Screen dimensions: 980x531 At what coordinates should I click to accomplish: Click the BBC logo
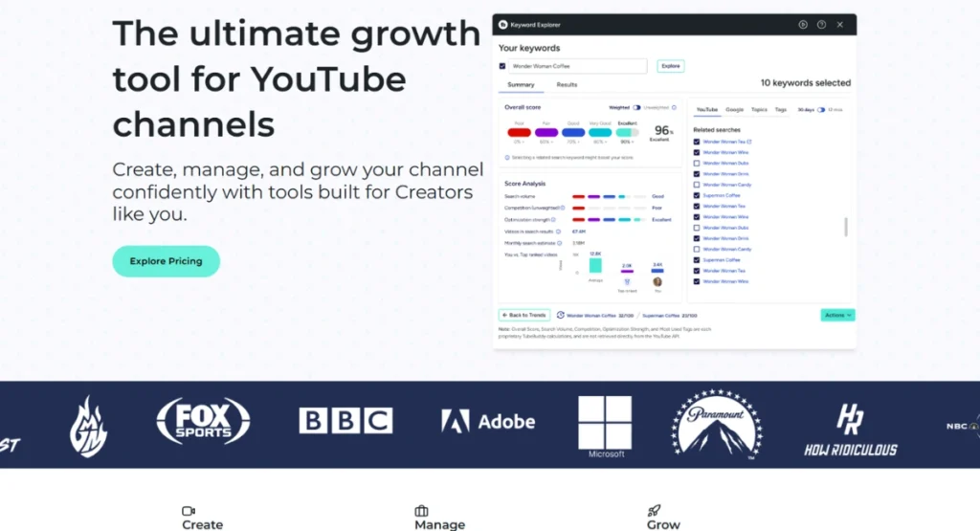345,420
